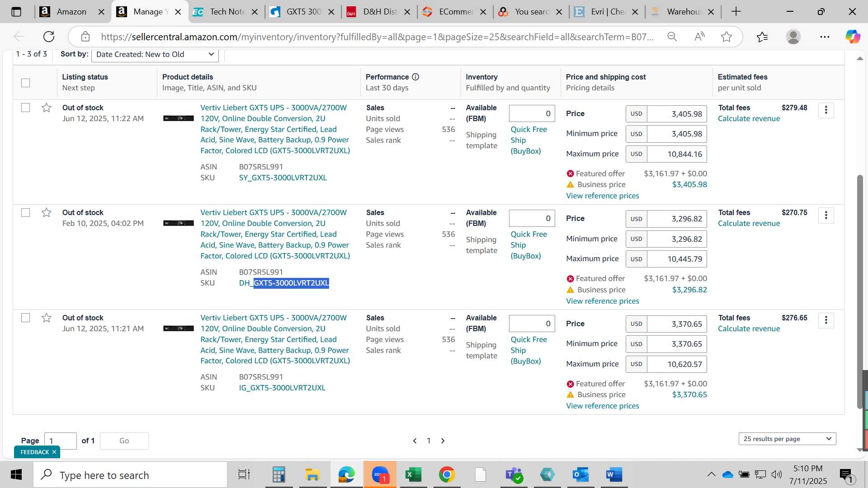Viewport: 868px width, 488px height.
Task: Open Windows Start menu
Action: click(x=16, y=475)
